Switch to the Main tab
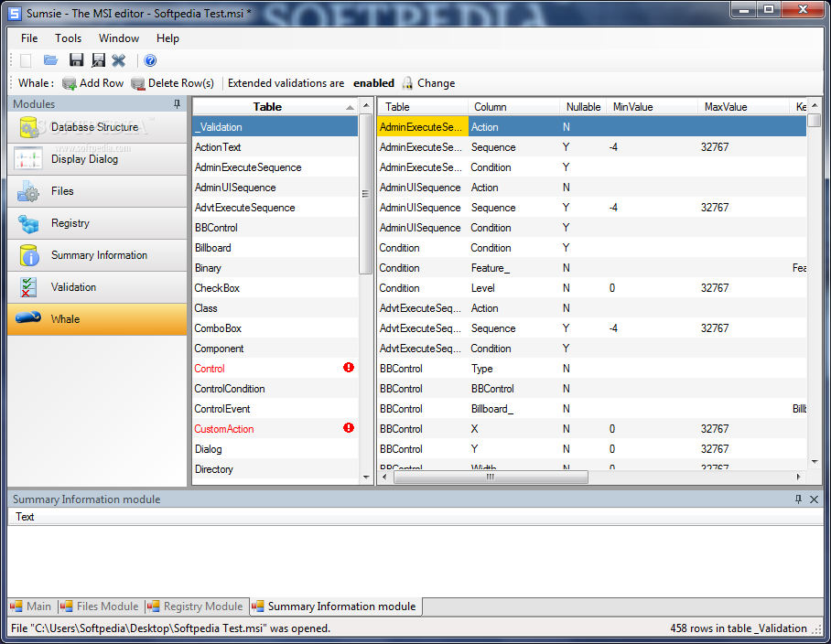The height and width of the screenshot is (644, 831). click(x=31, y=606)
